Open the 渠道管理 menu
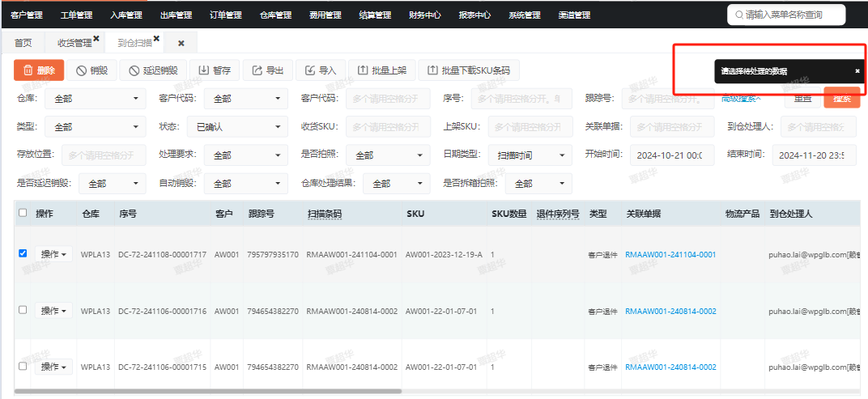Viewport: 868px width, 399px height. coord(574,15)
